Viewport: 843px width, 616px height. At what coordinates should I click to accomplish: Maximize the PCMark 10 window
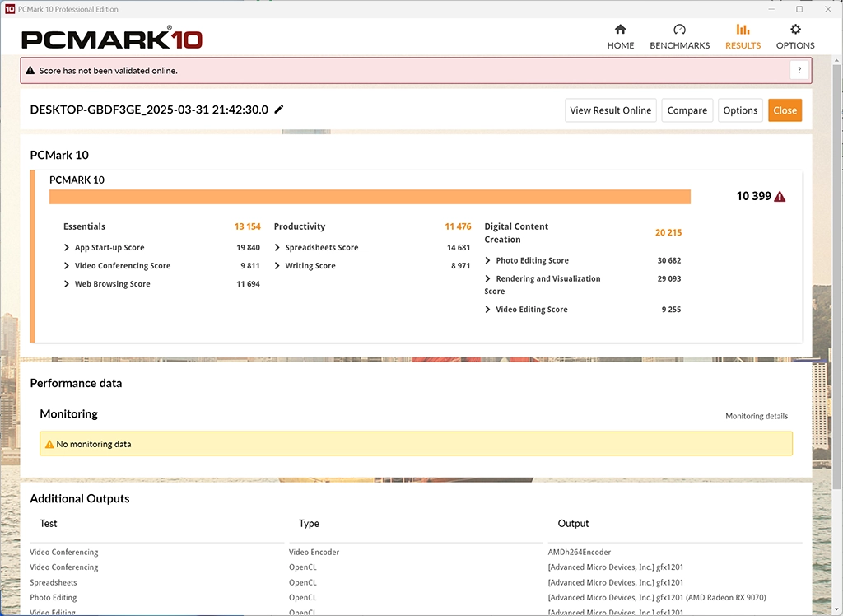tap(799, 9)
